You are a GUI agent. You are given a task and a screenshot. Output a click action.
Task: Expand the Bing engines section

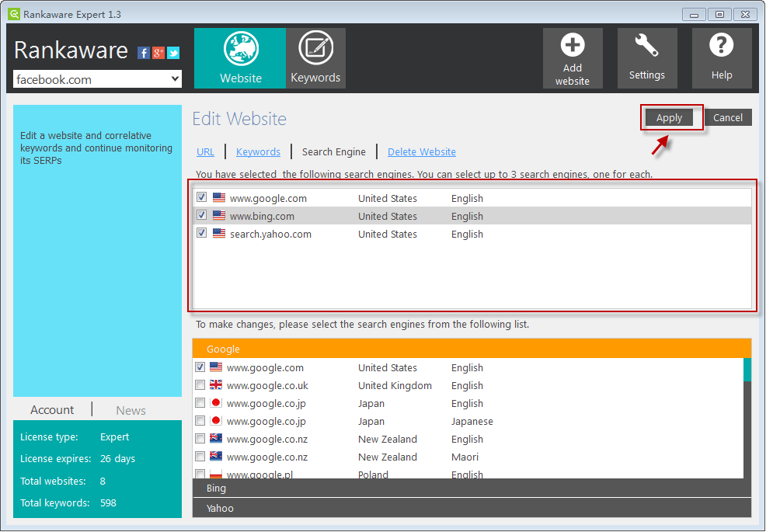472,488
